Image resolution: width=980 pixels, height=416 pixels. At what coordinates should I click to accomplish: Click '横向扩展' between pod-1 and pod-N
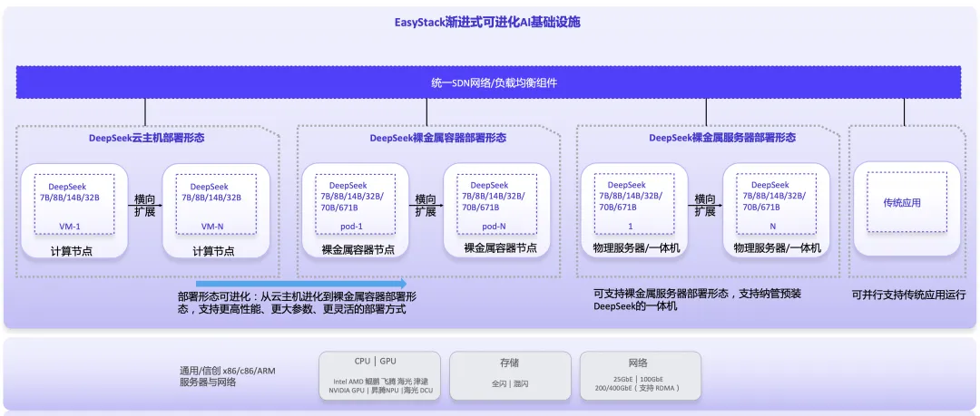425,205
